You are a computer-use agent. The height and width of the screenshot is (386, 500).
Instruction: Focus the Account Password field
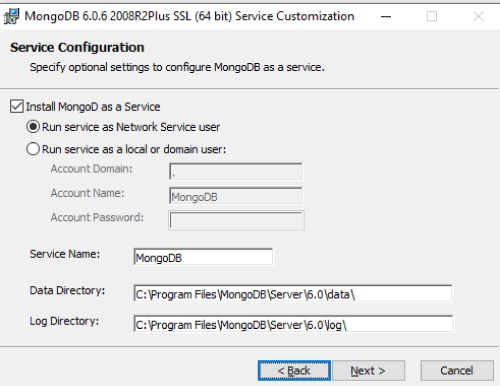click(x=236, y=220)
